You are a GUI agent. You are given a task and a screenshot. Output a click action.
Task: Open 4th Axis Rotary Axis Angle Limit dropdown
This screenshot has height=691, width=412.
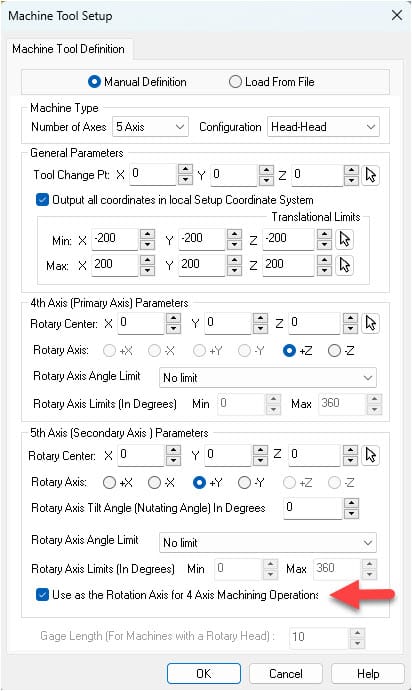[x=268, y=378]
